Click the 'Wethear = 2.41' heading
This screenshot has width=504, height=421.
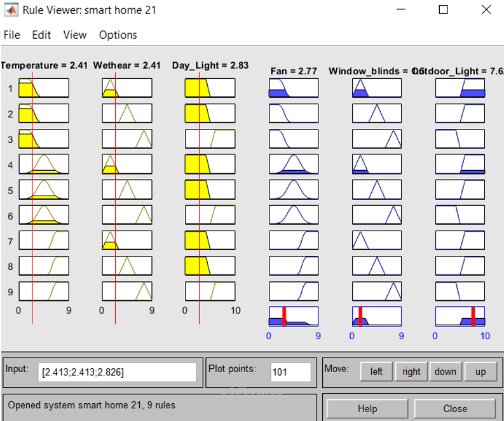(127, 65)
